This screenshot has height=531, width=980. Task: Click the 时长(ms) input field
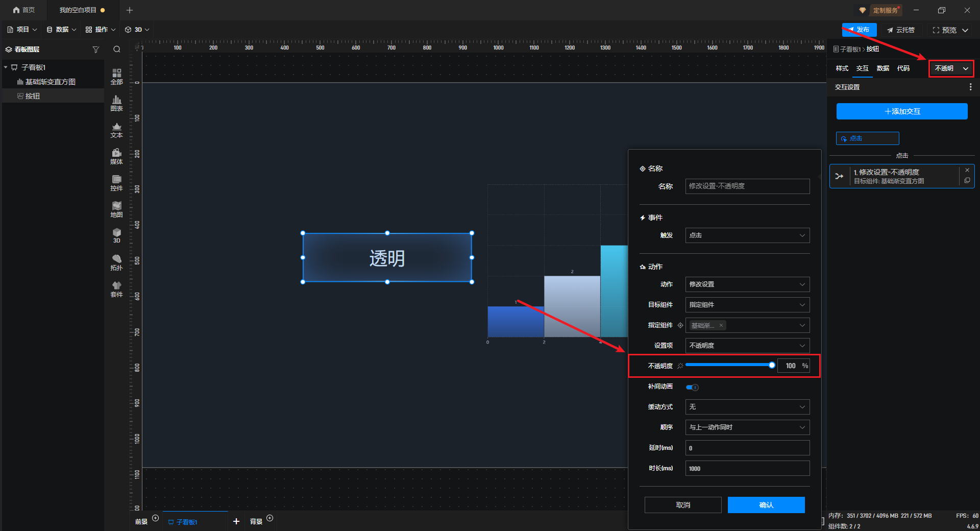click(x=747, y=468)
